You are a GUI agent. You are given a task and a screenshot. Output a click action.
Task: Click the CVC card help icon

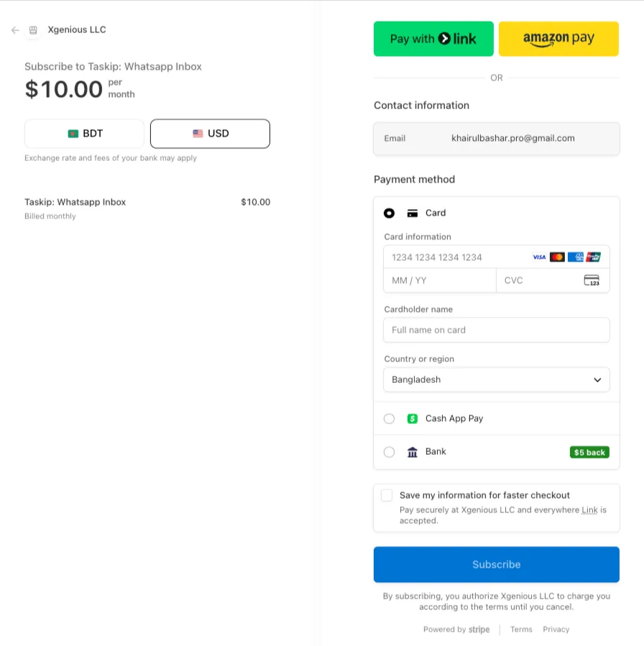pyautogui.click(x=592, y=280)
